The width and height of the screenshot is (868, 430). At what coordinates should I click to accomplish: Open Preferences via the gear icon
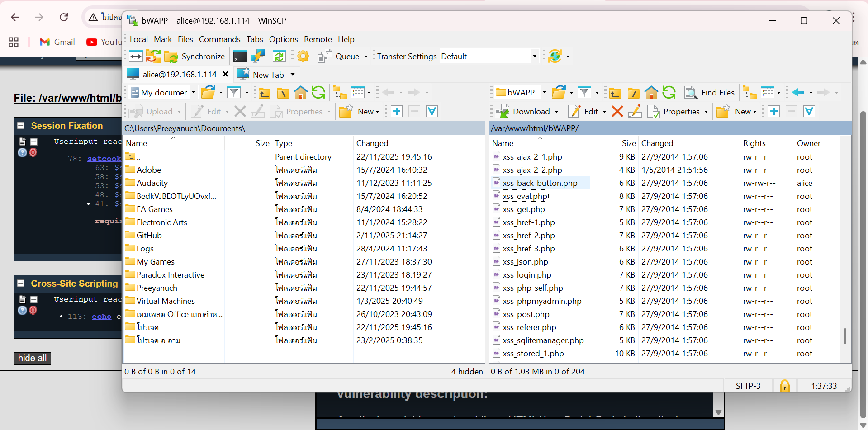point(303,57)
